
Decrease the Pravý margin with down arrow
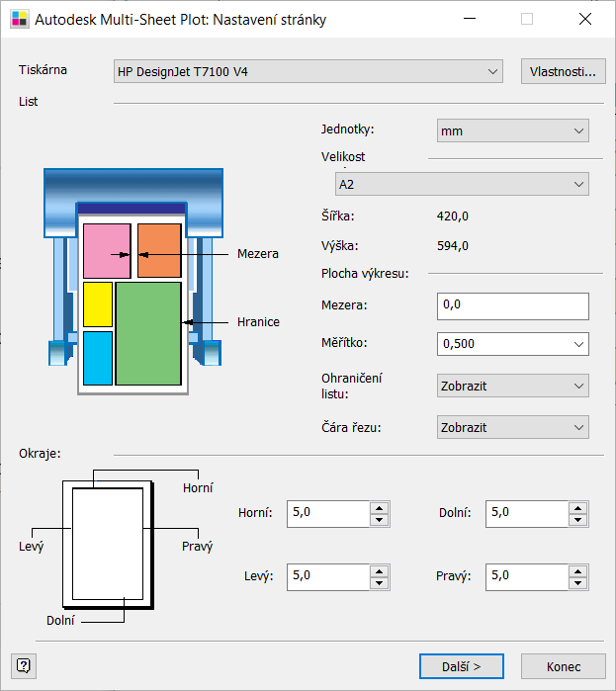click(x=578, y=583)
